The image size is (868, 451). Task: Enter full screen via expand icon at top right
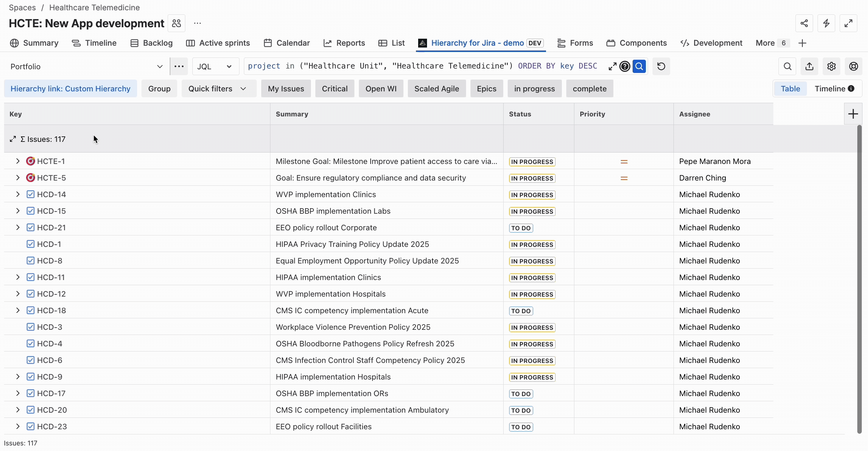[x=848, y=24]
